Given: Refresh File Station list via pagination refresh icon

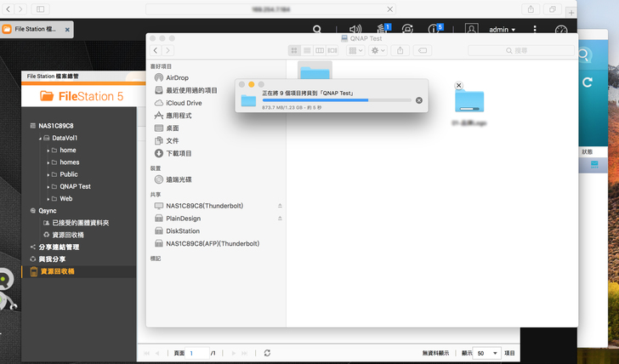Looking at the screenshot, I should point(267,353).
